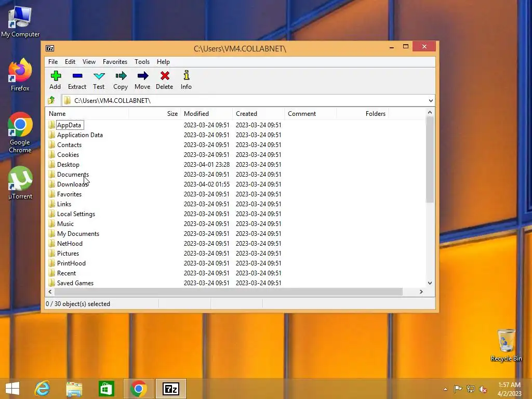Open the Edit menu
This screenshot has width=532, height=399.
point(70,62)
